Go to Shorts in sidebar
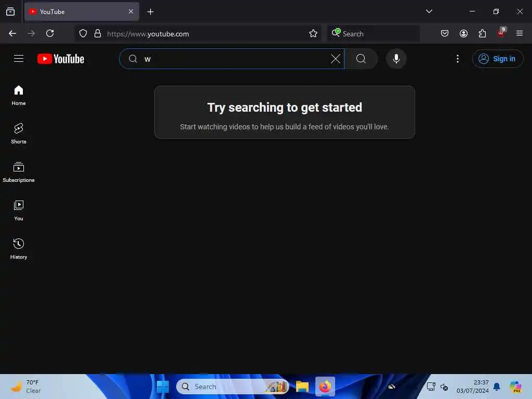Screen dimensions: 532x399 tap(19, 134)
